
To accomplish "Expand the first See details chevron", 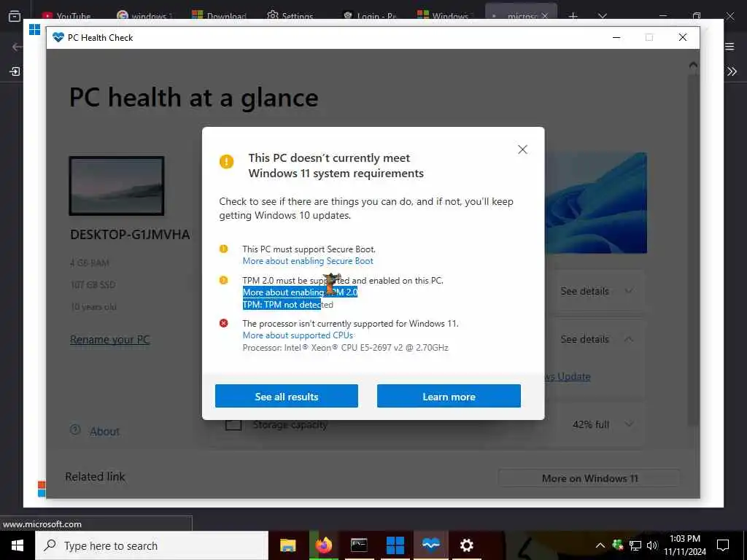I will pos(629,291).
